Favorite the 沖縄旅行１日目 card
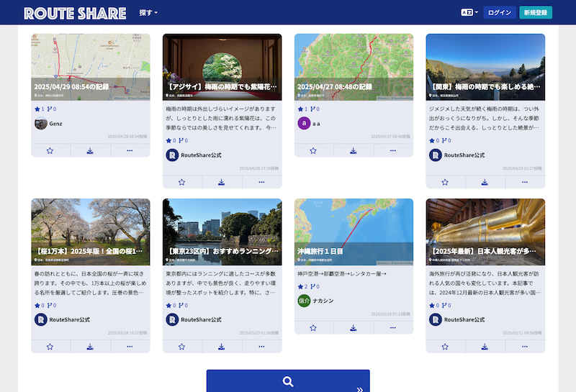This screenshot has height=392, width=576. (x=313, y=328)
